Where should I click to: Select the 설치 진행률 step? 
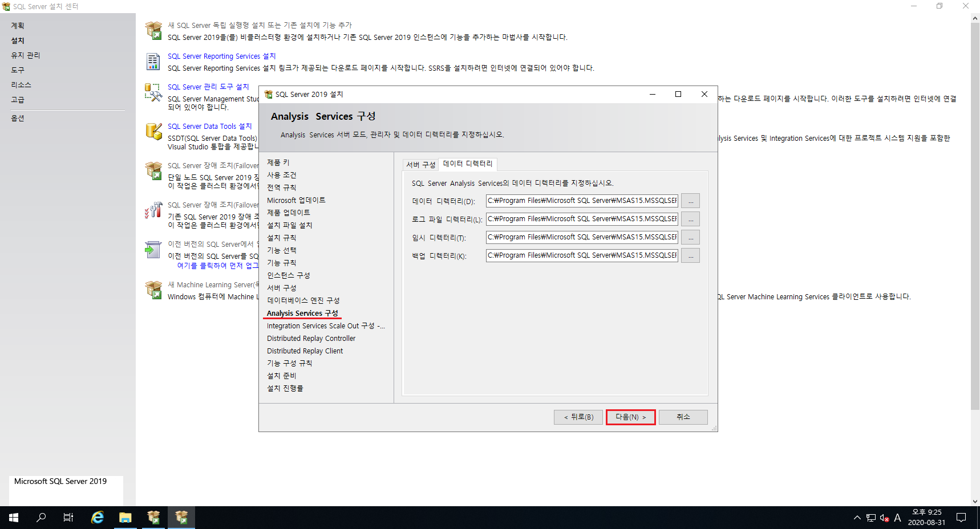(x=285, y=388)
